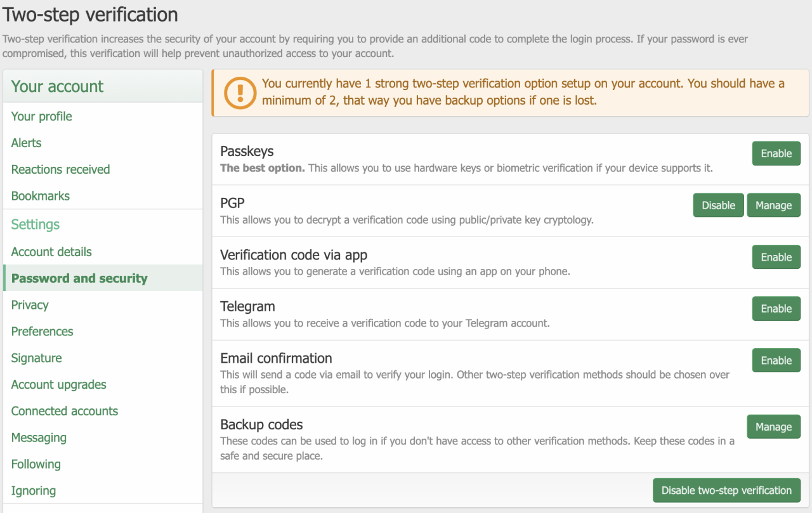
Task: Manage PGP verification settings
Action: [773, 205]
